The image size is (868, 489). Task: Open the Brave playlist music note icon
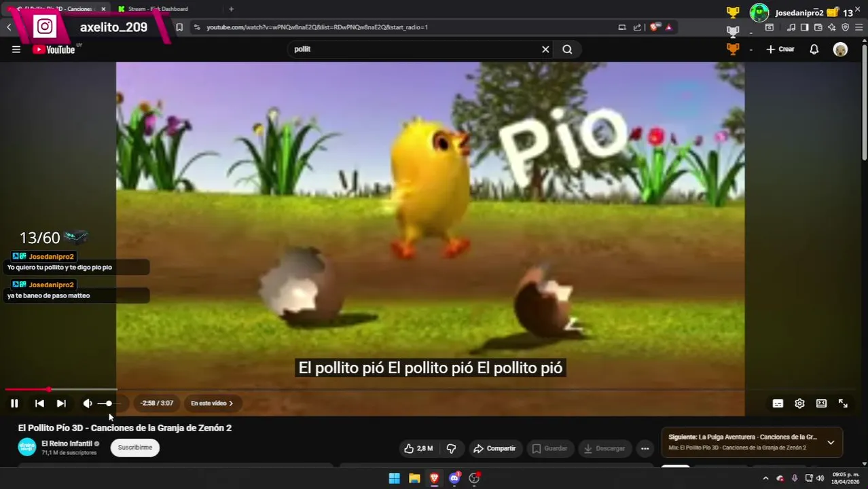click(x=791, y=27)
